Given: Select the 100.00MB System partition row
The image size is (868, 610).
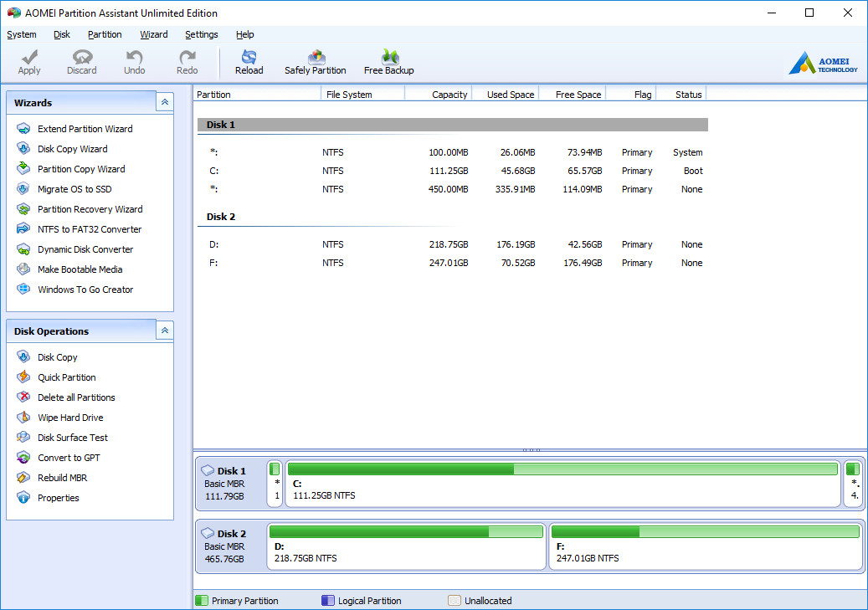Looking at the screenshot, I should coord(452,152).
